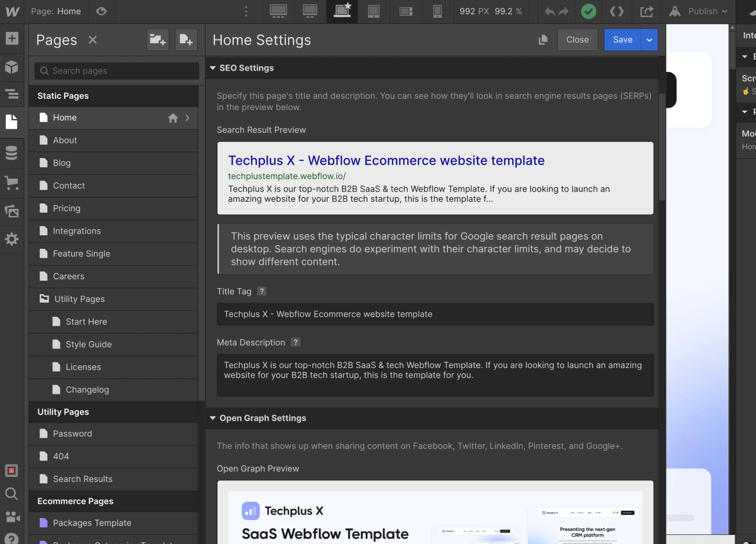The height and width of the screenshot is (544, 756).
Task: Click the Search pages input field
Action: click(116, 71)
